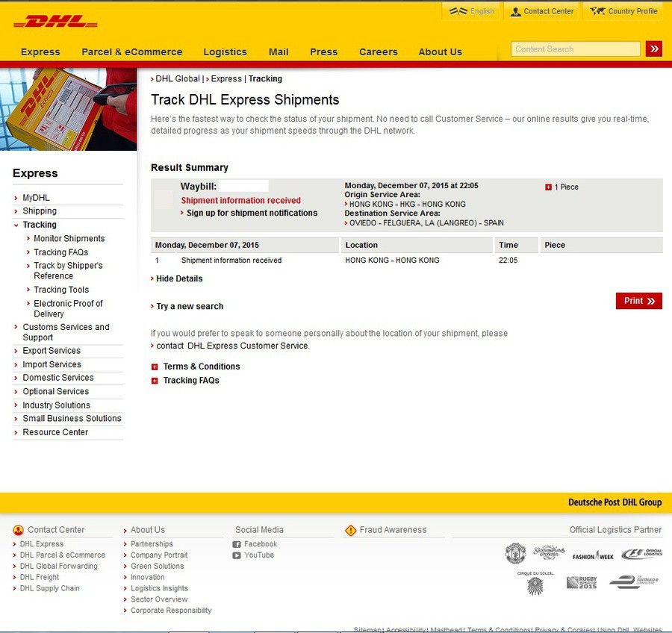Screen dimensions: 672x633
Task: Expand Domestic Services in sidebar
Action: click(57, 378)
